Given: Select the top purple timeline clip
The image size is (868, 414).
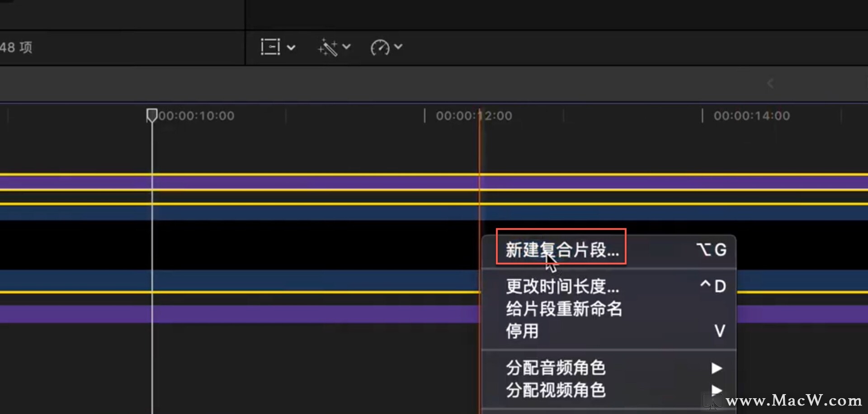Looking at the screenshot, I should pos(434,182).
